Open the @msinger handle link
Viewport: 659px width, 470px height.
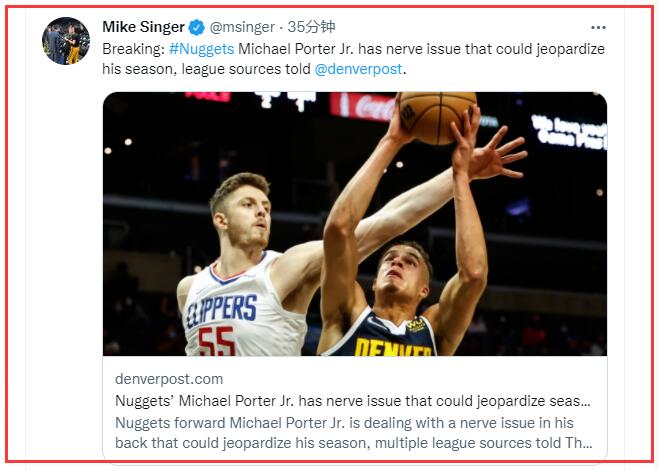pos(242,27)
